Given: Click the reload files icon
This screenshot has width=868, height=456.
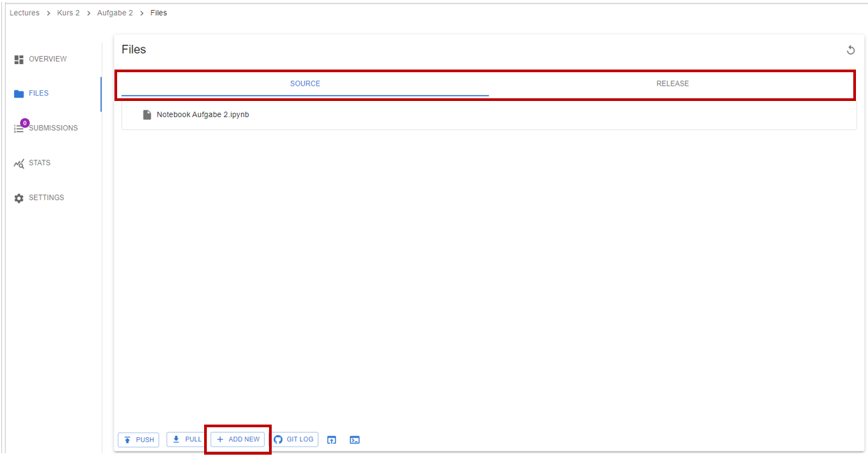Looking at the screenshot, I should pyautogui.click(x=851, y=50).
